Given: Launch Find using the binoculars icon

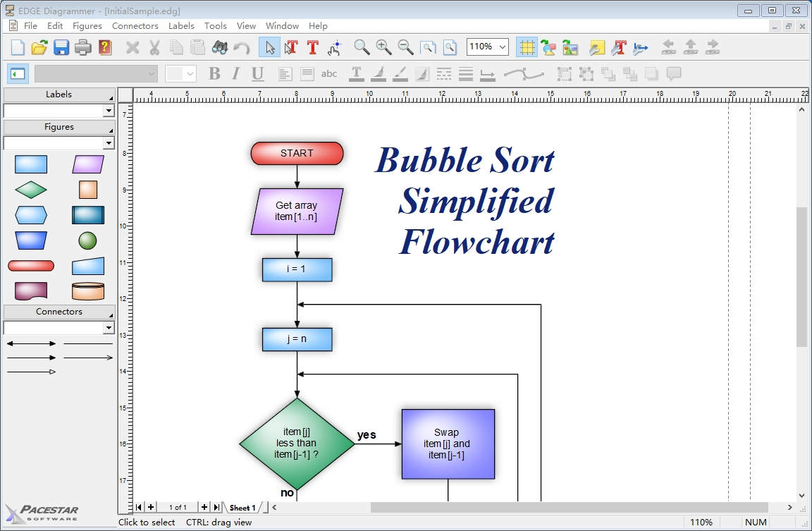Looking at the screenshot, I should [220, 48].
